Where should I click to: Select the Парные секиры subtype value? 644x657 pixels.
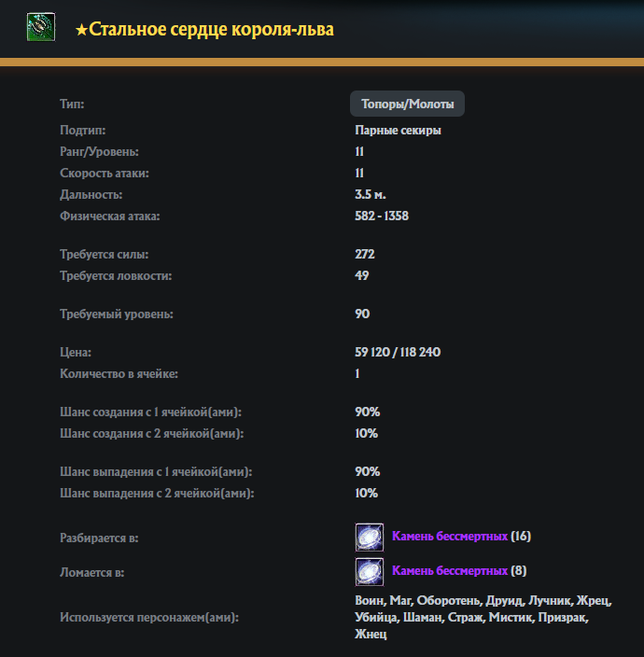pyautogui.click(x=398, y=131)
